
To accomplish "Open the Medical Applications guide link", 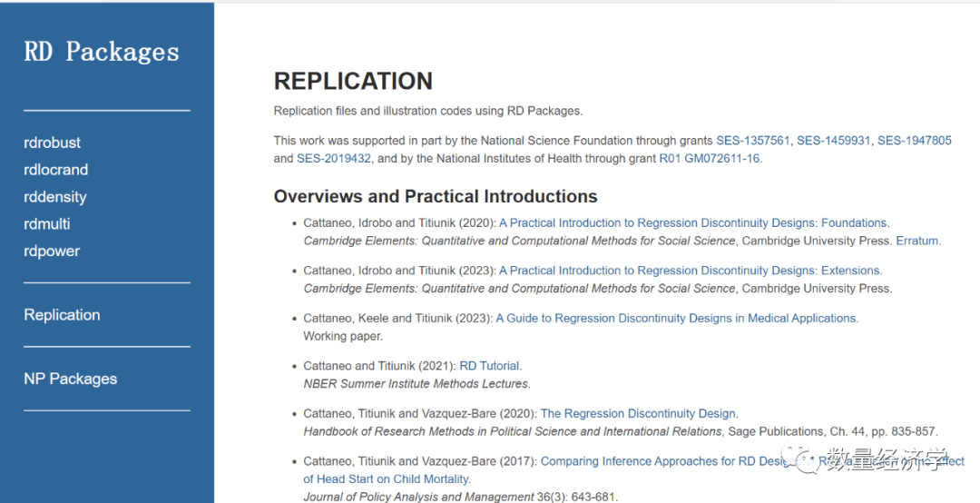I will 677,319.
